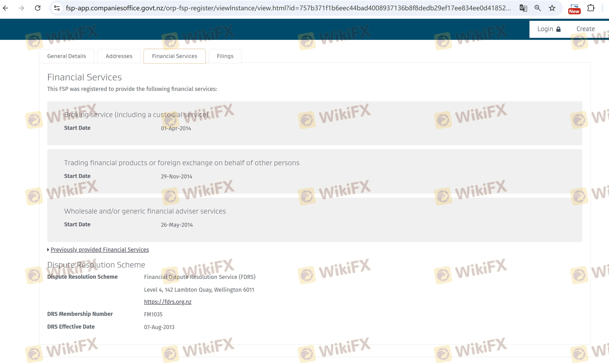
Task: Go to the Filings tab
Action: (x=225, y=56)
